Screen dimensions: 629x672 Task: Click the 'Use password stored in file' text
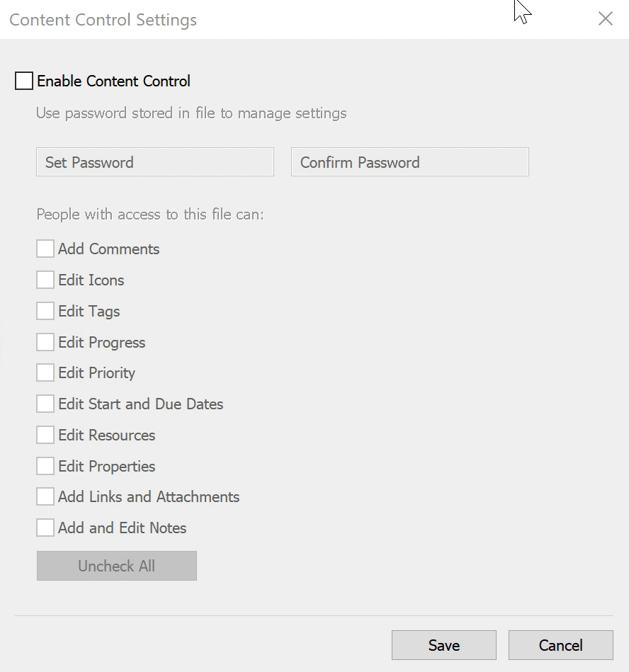click(191, 113)
